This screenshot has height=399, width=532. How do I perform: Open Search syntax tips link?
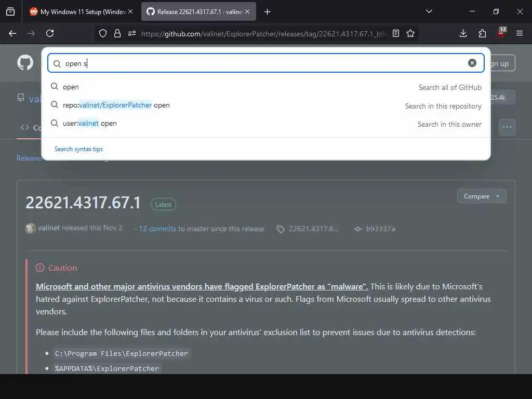(x=79, y=149)
